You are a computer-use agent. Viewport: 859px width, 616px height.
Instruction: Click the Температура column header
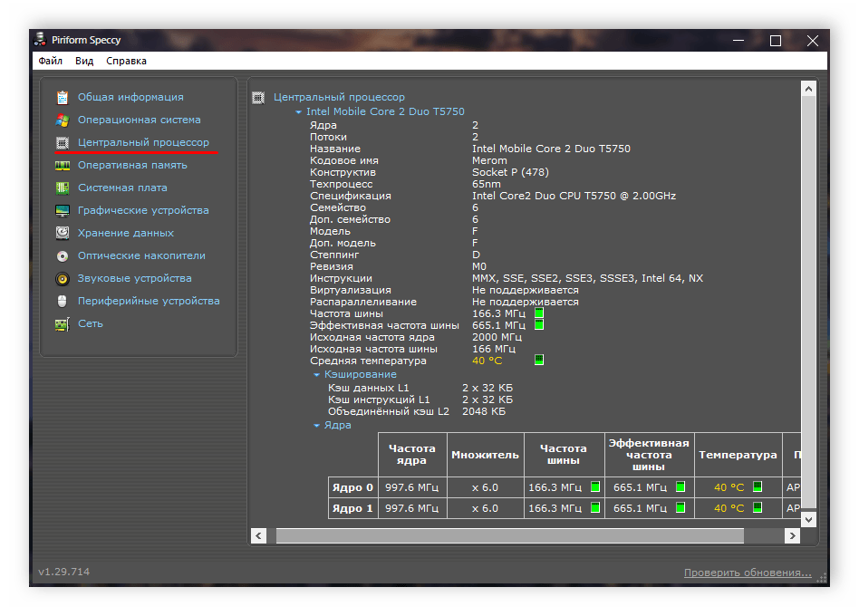(x=738, y=455)
